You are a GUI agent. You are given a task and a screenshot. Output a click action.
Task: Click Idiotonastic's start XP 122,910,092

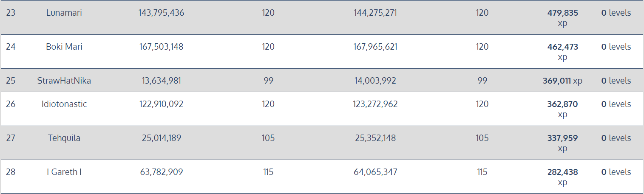161,104
